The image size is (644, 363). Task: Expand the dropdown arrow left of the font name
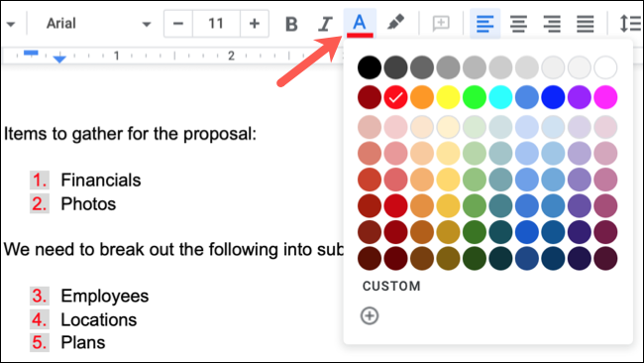pos(11,24)
